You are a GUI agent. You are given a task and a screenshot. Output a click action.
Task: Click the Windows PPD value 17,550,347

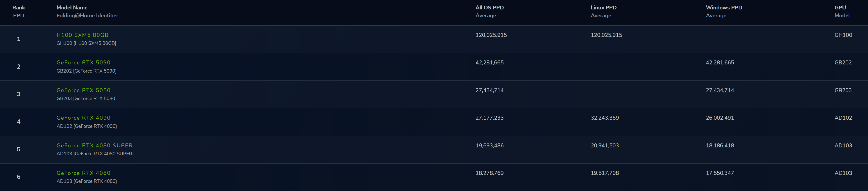[x=720, y=173]
